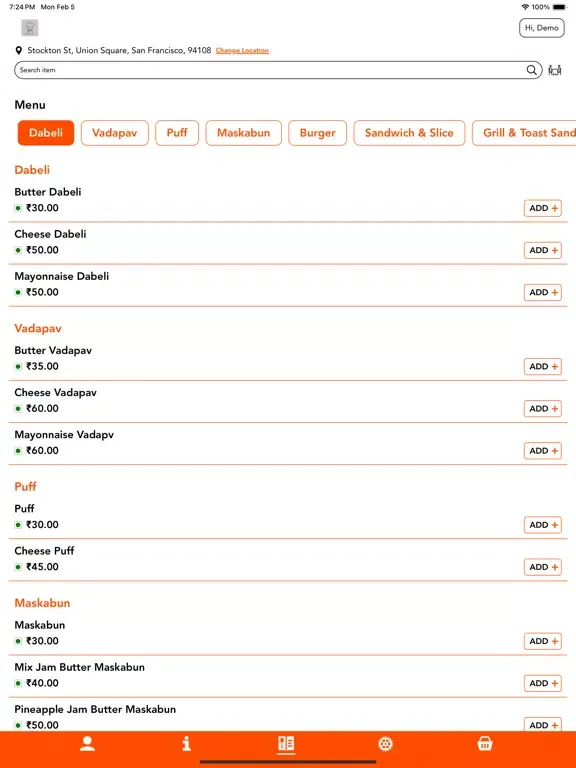Click the Wi-Fi status icon
Viewport: 576px width, 768px height.
(x=526, y=7)
